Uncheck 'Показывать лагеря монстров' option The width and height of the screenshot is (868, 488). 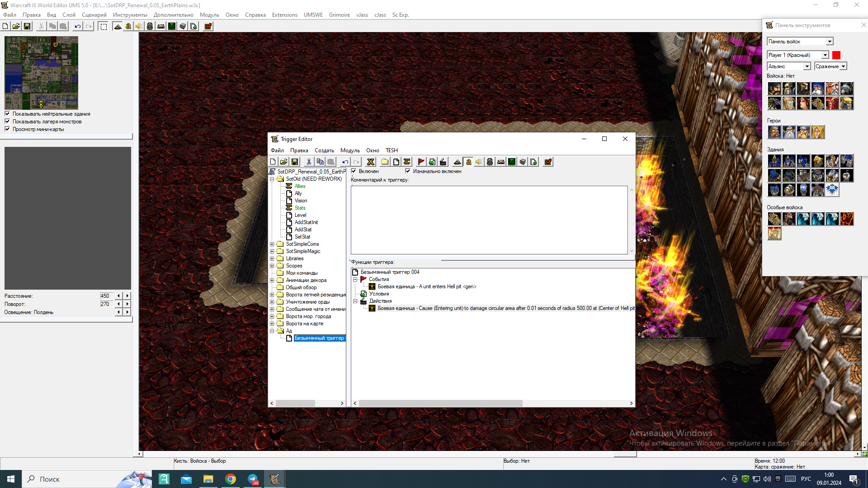(7, 122)
